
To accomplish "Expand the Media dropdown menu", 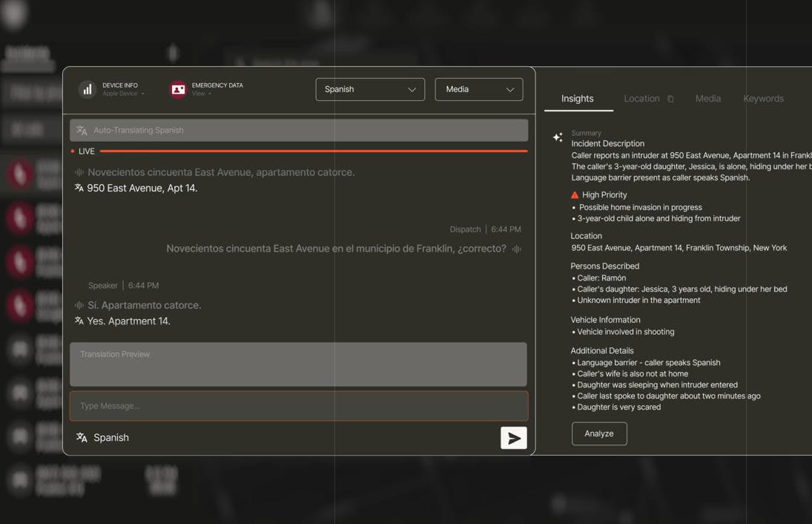I will pos(478,89).
